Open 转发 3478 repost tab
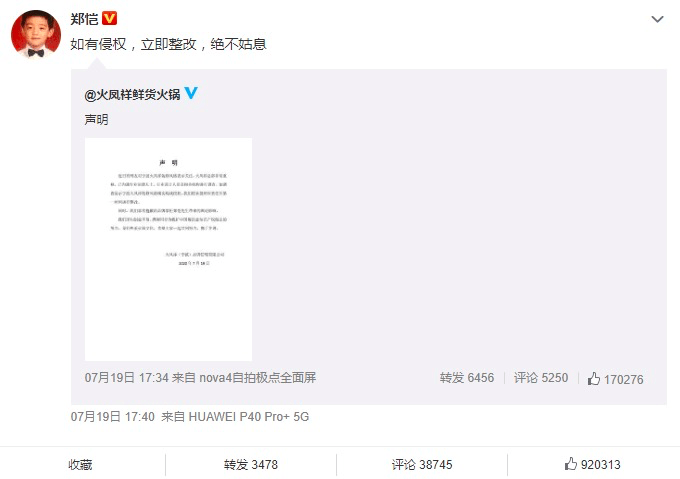The height and width of the screenshot is (479, 680). pos(251,465)
